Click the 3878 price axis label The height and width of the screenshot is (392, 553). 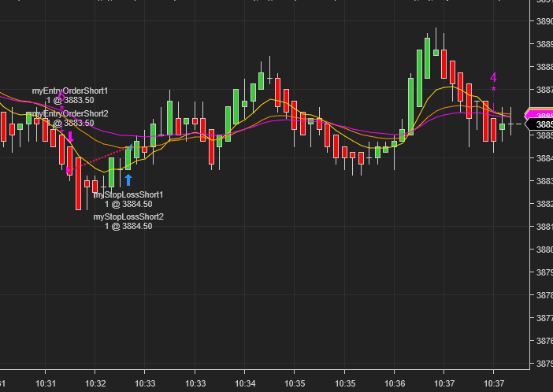(x=544, y=295)
